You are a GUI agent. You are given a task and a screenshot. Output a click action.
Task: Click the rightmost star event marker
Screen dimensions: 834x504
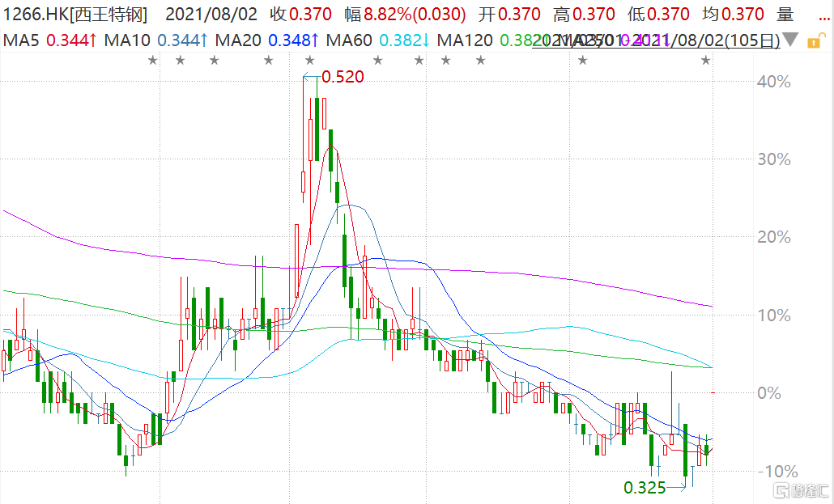(x=705, y=61)
